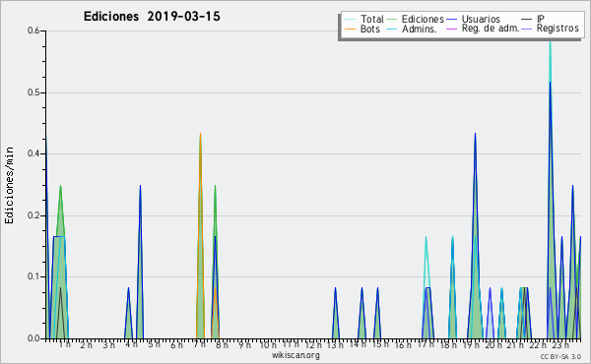Click the 'IP' legend entry
The image size is (591, 364).
(x=533, y=19)
